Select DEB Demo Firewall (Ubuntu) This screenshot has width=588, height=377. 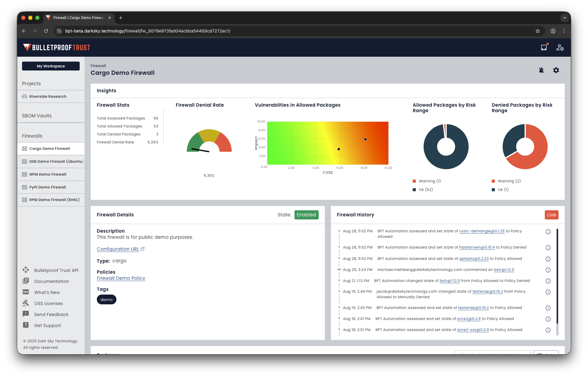(x=51, y=162)
